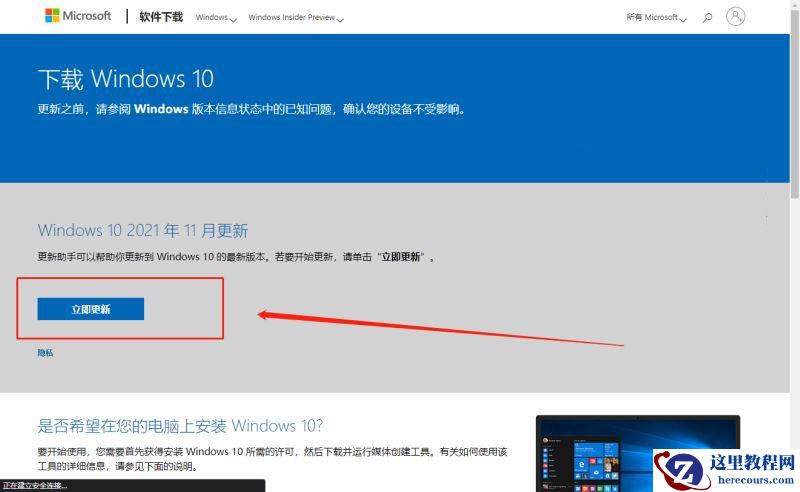Image resolution: width=800 pixels, height=492 pixels.
Task: Click the 是否希望在您的电脑上安装 Windows 10? heading
Action: click(180, 425)
